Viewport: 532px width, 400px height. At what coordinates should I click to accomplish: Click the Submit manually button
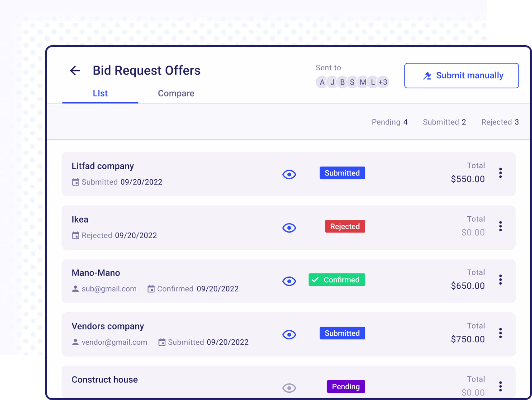(461, 75)
